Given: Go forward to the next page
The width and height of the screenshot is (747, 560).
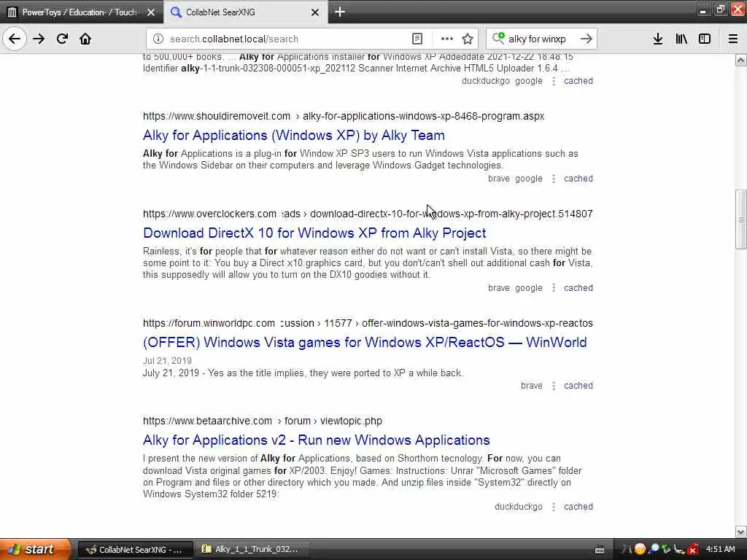Looking at the screenshot, I should (x=39, y=39).
